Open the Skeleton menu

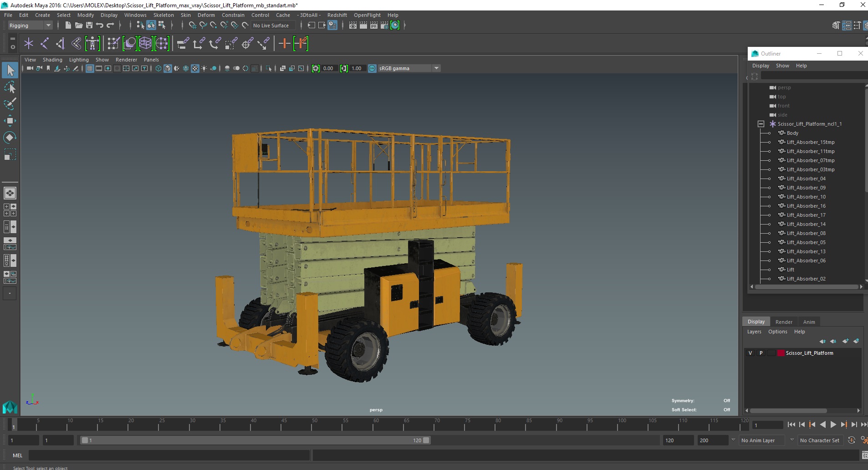coord(163,15)
